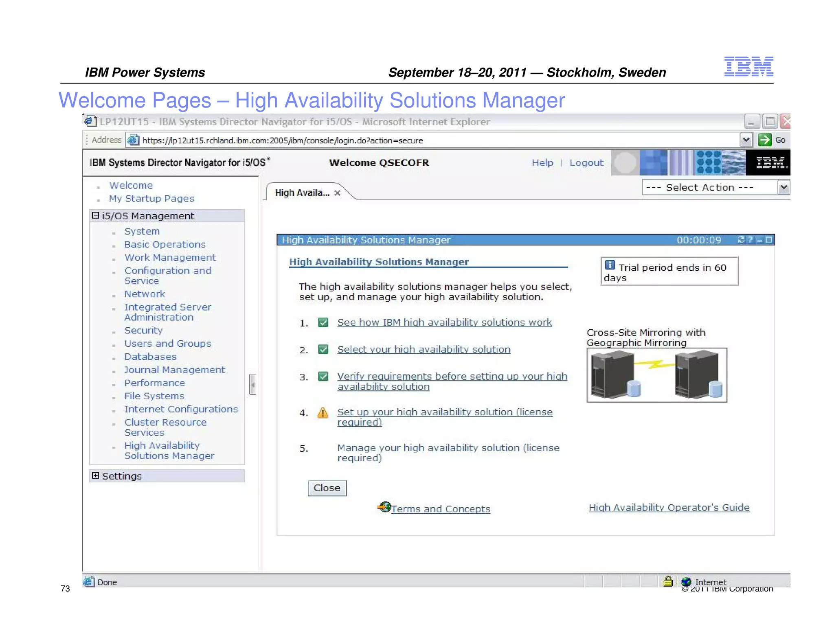Maximize the High Availability portlet

click(x=769, y=240)
